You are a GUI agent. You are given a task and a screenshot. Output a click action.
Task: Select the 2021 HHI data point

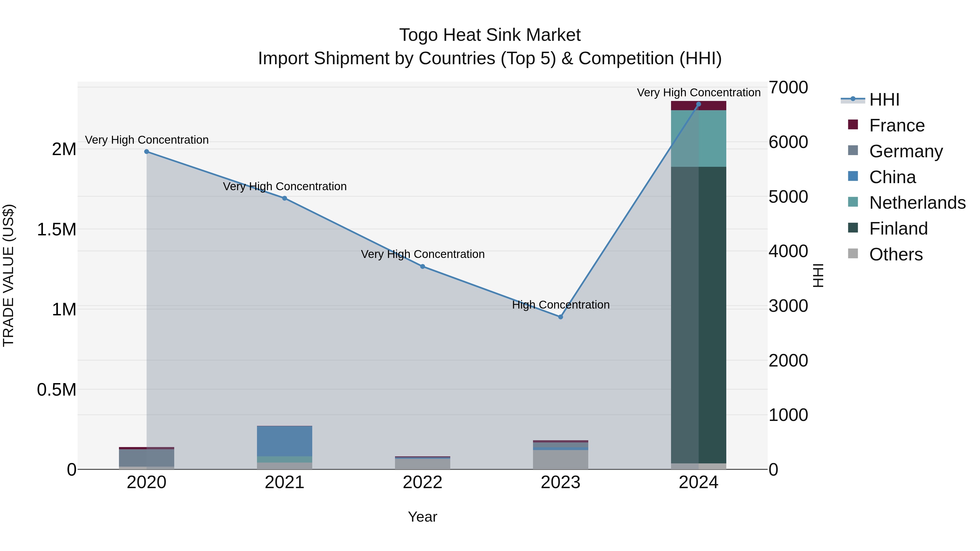click(284, 198)
